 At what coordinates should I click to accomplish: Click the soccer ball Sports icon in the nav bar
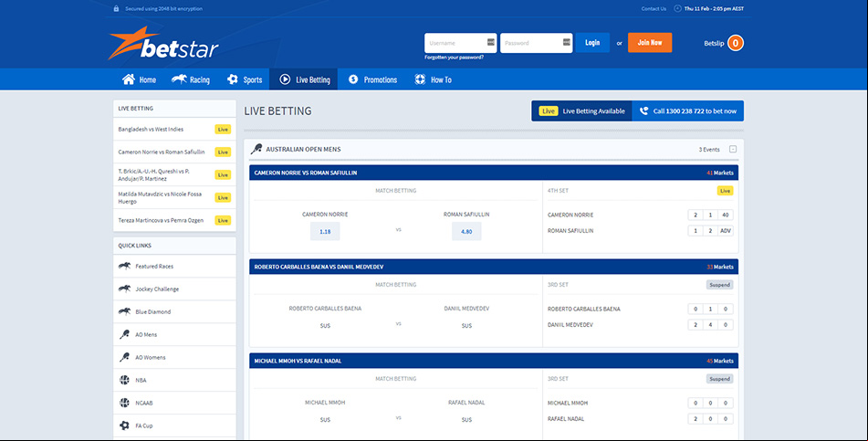tap(233, 79)
